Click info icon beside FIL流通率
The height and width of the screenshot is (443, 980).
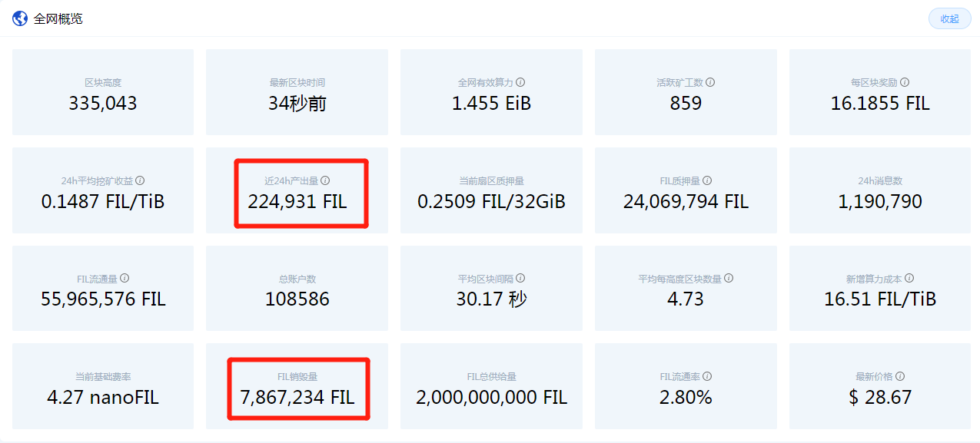point(707,377)
